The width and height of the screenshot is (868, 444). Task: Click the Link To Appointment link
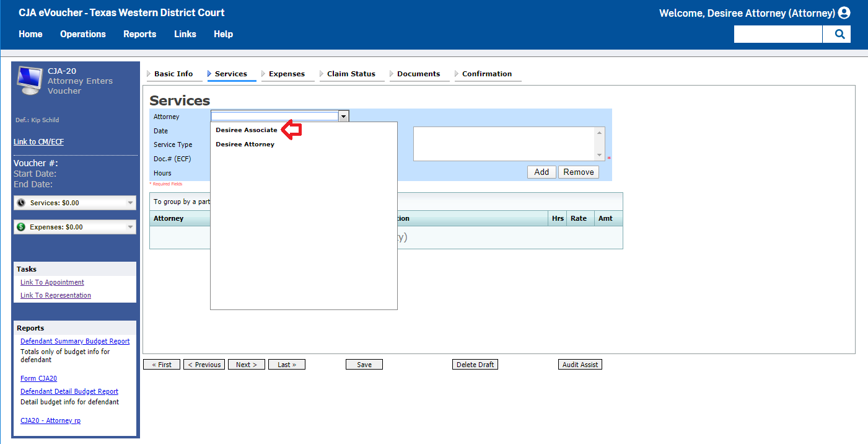[52, 282]
